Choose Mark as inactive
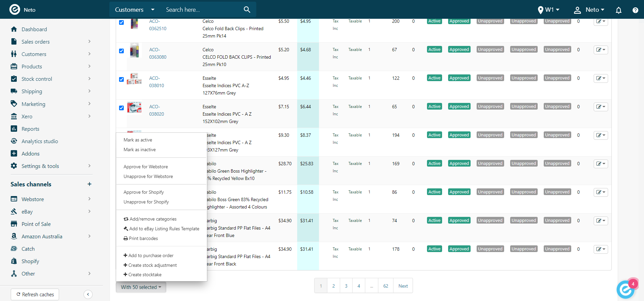 pyautogui.click(x=140, y=149)
